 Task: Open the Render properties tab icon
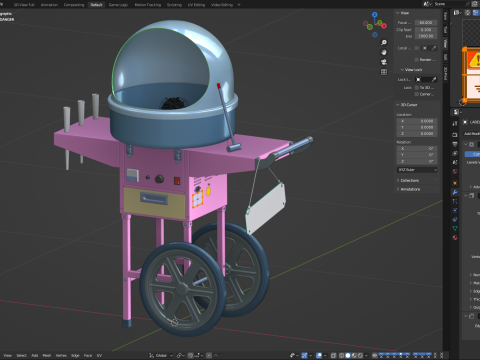click(455, 135)
